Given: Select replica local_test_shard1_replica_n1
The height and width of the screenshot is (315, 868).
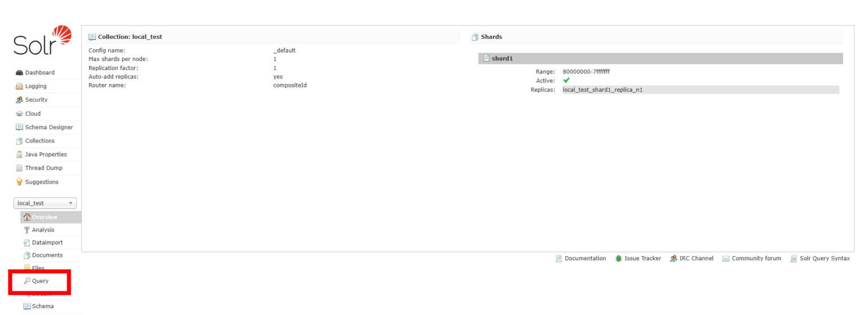Looking at the screenshot, I should coord(602,90).
